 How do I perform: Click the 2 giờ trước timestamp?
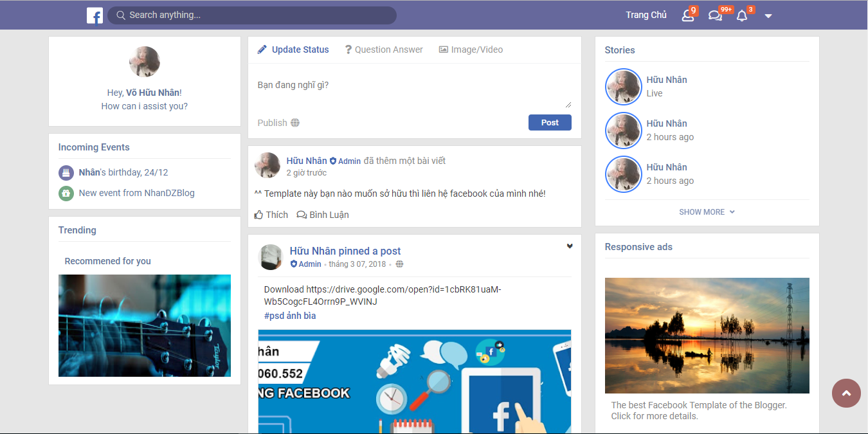point(307,173)
